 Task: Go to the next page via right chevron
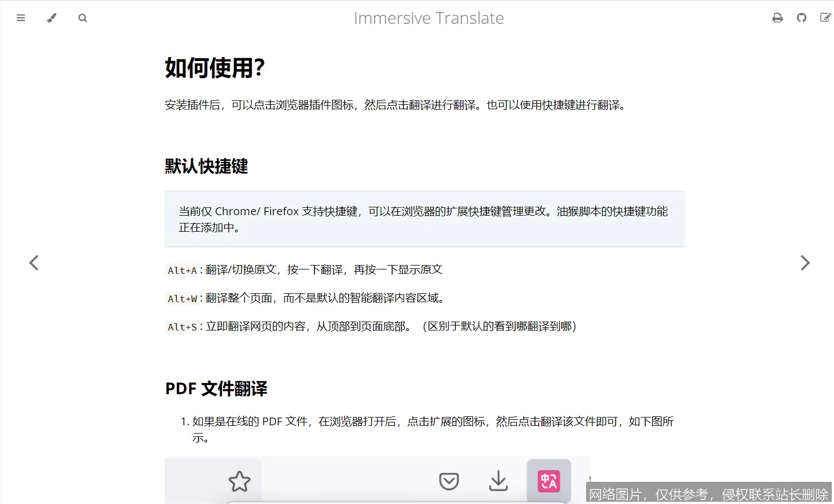805,262
